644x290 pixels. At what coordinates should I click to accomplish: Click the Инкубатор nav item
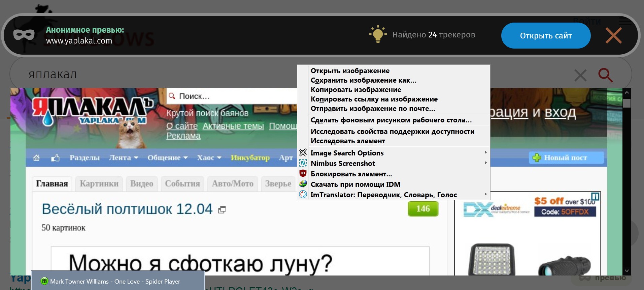tap(250, 157)
